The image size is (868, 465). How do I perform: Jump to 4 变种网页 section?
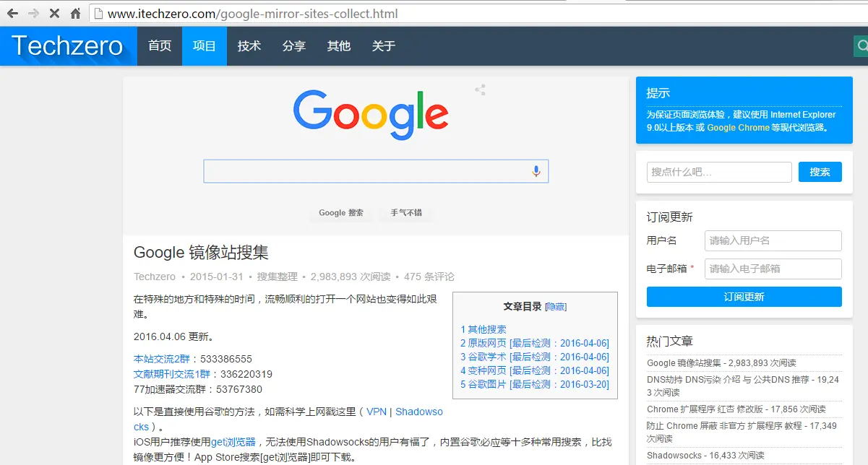[x=535, y=370]
